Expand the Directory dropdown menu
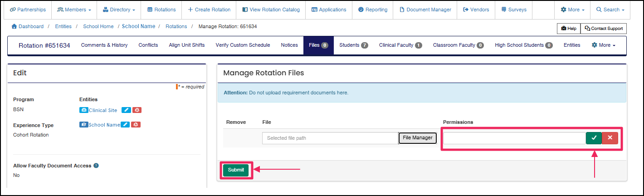The width and height of the screenshot is (644, 196). (x=119, y=10)
